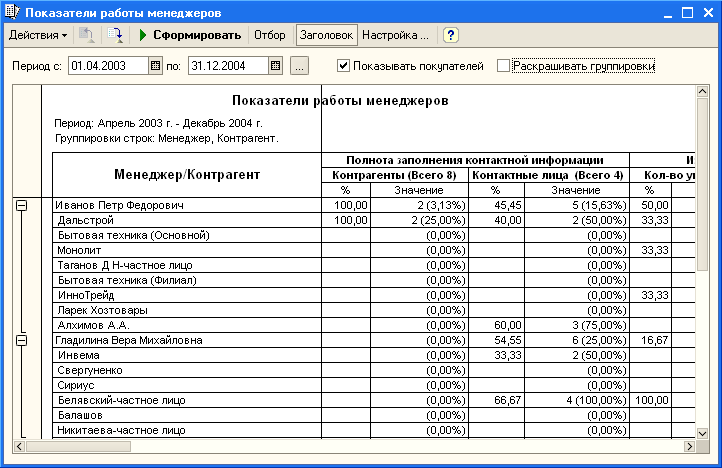
Task: Collapse the Иванов Петр Федорович group
Action: (21, 205)
